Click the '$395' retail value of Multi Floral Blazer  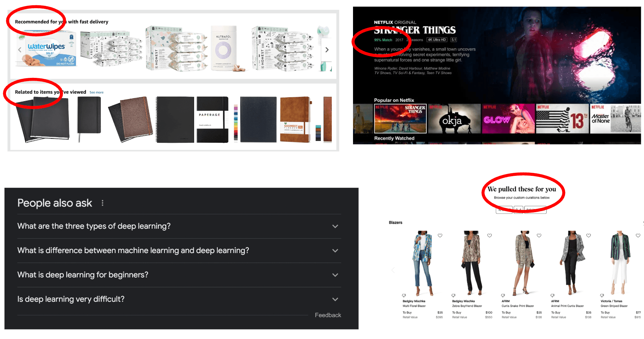439,317
